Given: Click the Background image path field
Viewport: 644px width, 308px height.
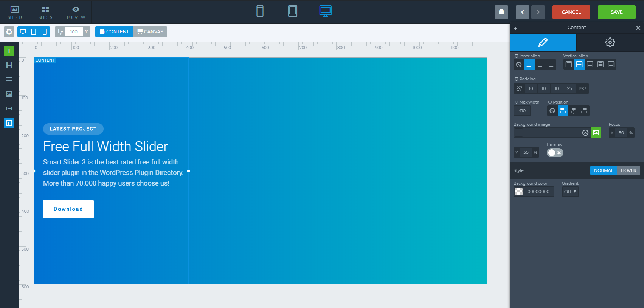Looking at the screenshot, I should click(x=552, y=133).
